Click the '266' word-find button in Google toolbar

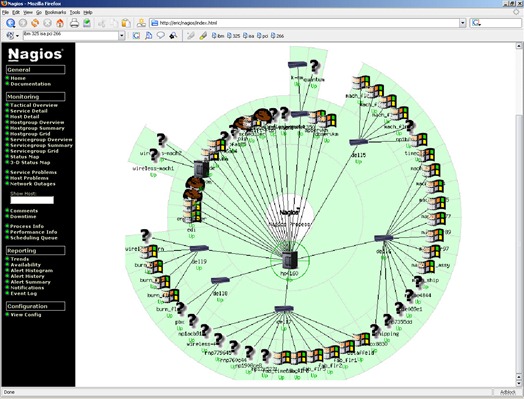pyautogui.click(x=277, y=35)
